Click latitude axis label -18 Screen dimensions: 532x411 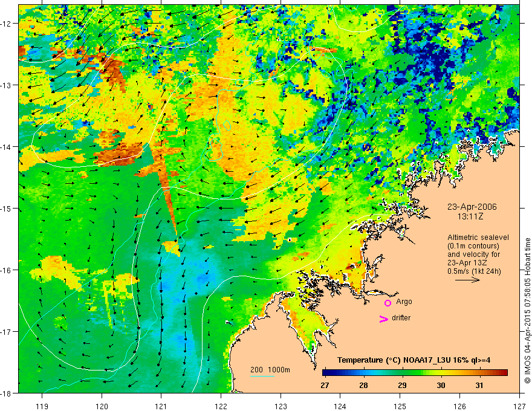[6, 393]
